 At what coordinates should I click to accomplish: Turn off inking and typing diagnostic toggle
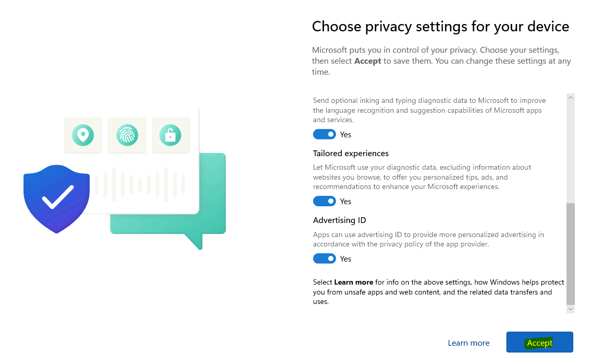click(x=325, y=134)
